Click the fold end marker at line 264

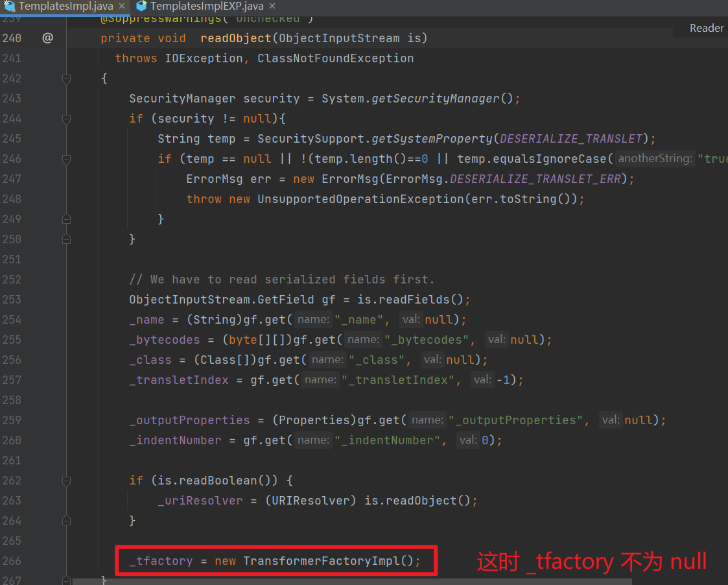point(65,520)
